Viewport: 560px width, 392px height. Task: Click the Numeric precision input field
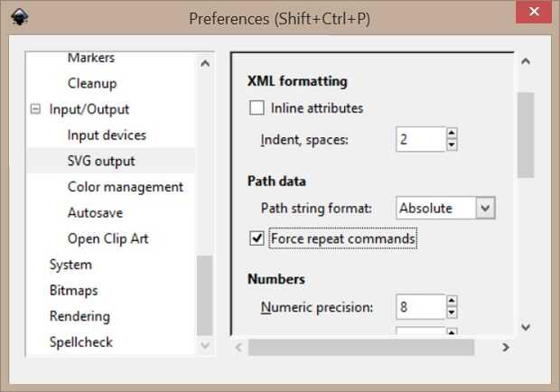pyautogui.click(x=420, y=307)
